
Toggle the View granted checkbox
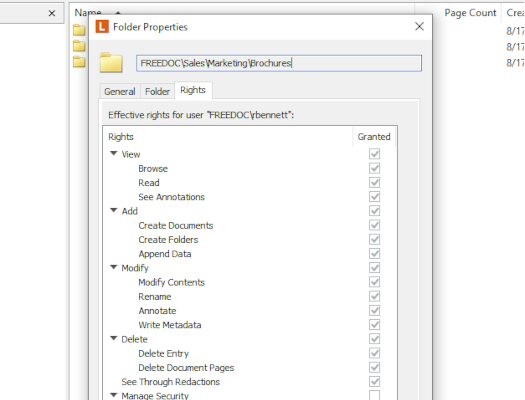pos(375,154)
